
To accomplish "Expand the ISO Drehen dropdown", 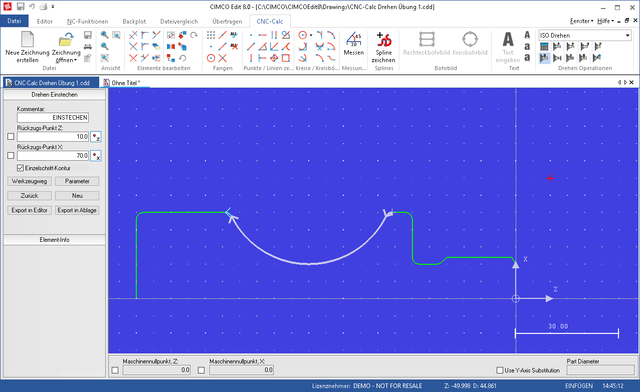I will coord(627,36).
